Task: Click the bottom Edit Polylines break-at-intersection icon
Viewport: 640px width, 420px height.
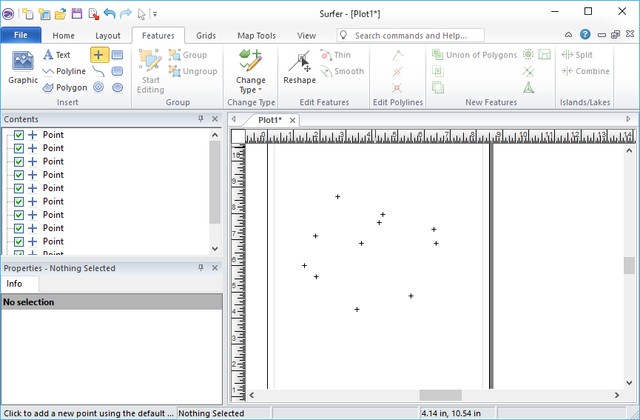Action: click(397, 88)
